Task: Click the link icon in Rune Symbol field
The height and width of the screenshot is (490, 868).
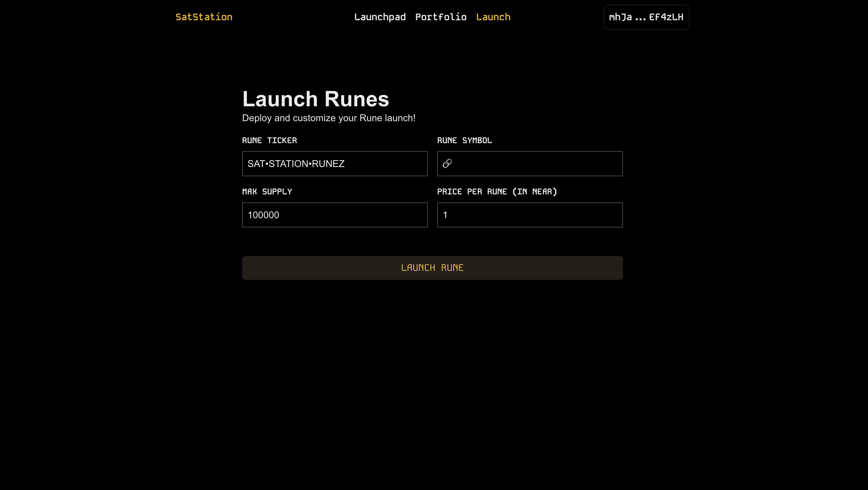Action: (447, 163)
